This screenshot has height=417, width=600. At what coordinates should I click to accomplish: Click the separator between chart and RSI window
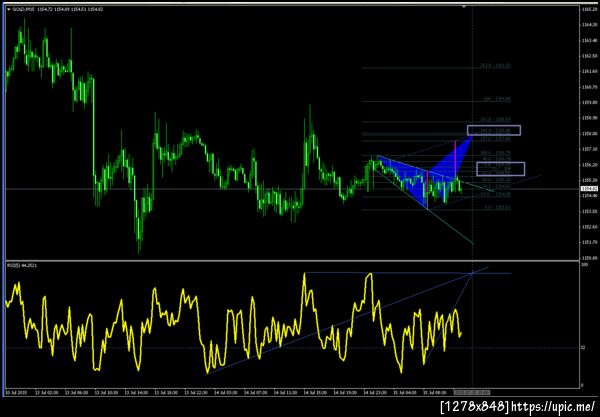(x=292, y=261)
